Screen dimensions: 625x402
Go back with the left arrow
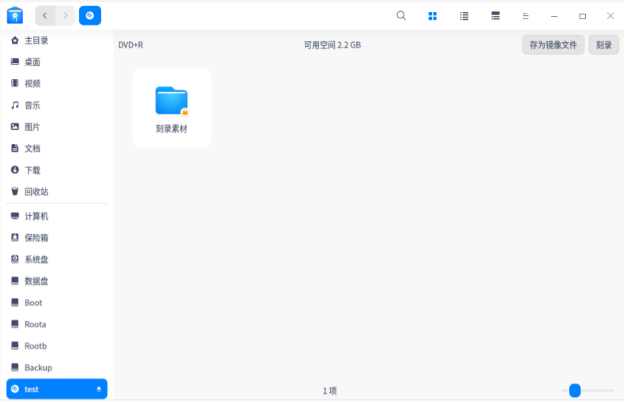tap(45, 16)
